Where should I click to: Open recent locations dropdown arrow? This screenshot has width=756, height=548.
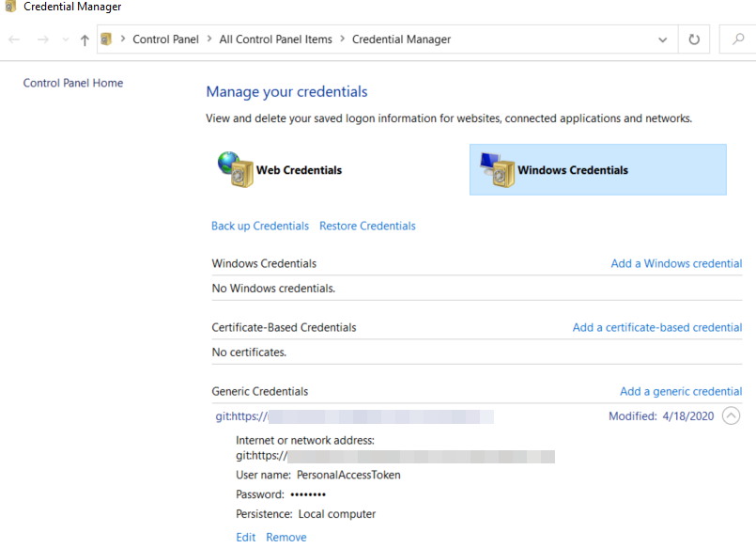pos(66,39)
